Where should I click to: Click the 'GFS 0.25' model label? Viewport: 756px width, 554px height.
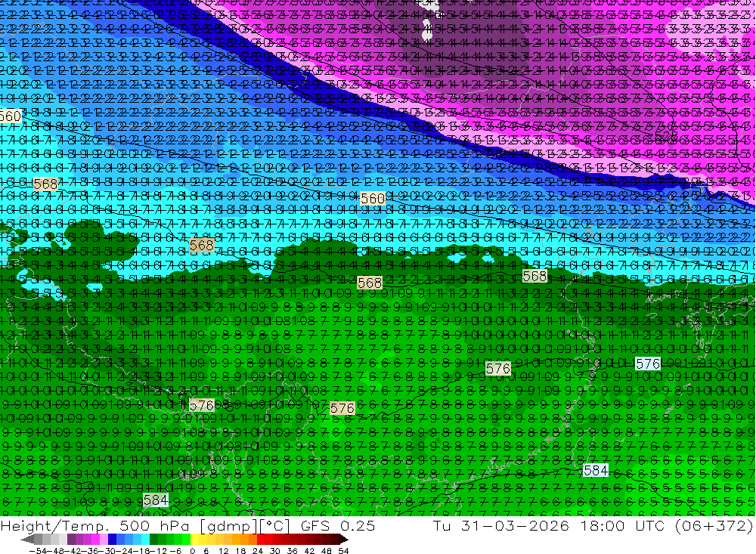point(338,527)
